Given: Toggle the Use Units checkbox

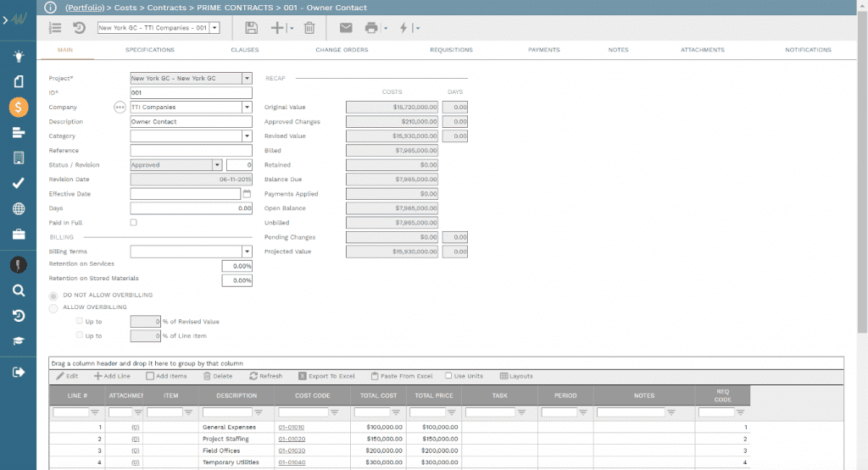Looking at the screenshot, I should pos(448,375).
